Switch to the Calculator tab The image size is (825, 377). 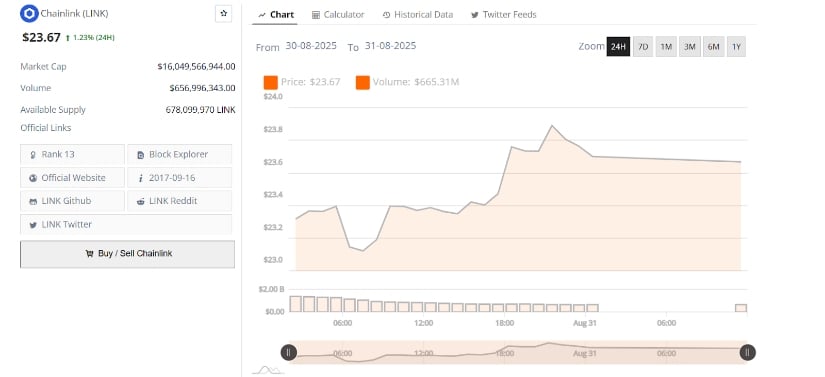tap(338, 15)
